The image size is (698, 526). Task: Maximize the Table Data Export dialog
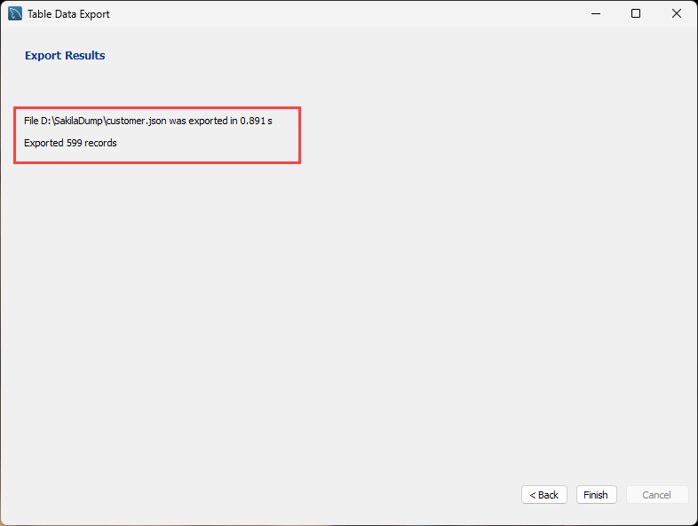pyautogui.click(x=635, y=14)
